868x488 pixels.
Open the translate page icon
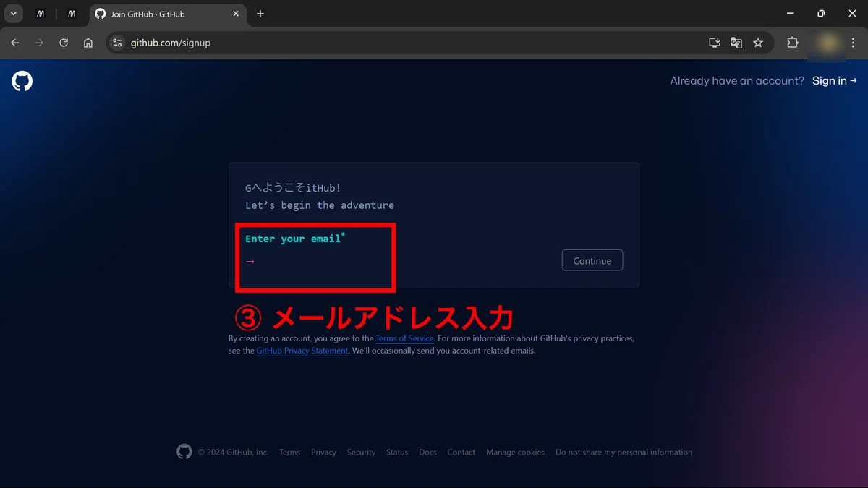[x=736, y=43]
